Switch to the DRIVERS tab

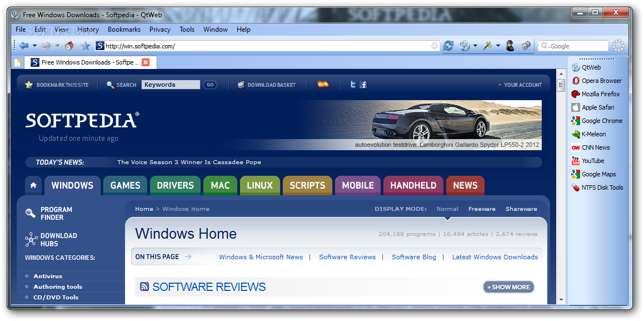(x=176, y=185)
